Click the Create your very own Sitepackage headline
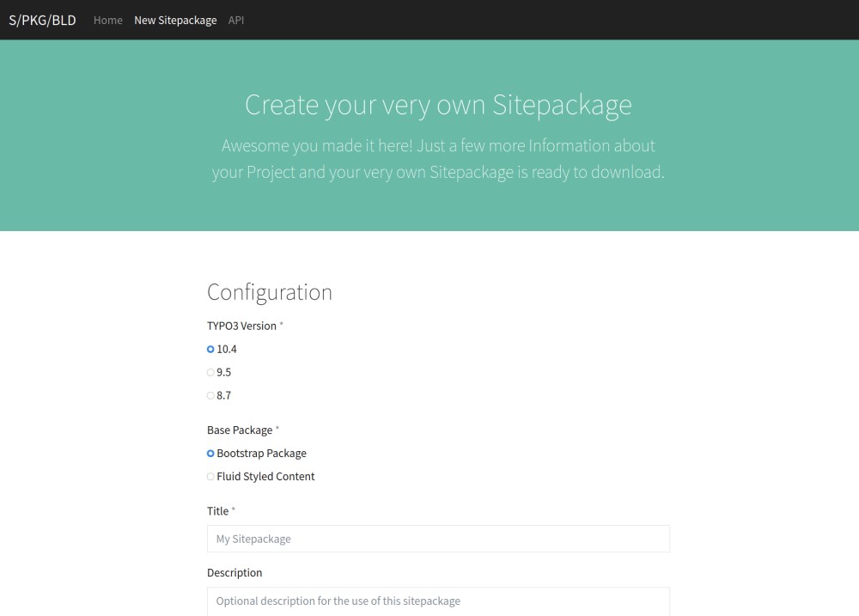 (x=438, y=104)
